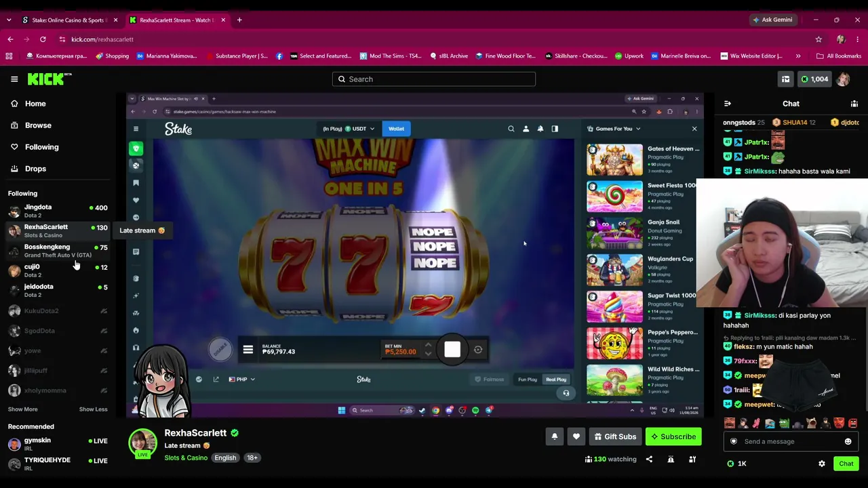Open the emoji picker in chat

coord(848,441)
